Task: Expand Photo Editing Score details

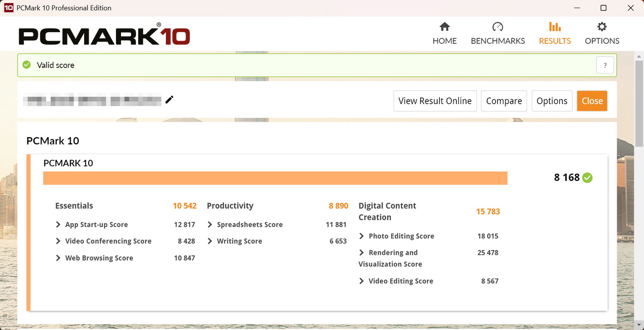Action: coord(361,236)
